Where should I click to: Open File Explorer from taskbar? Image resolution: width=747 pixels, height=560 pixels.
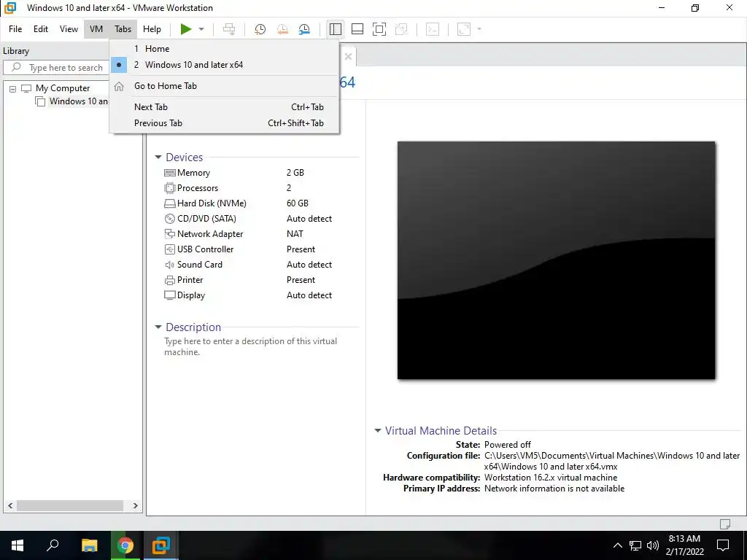tap(89, 545)
